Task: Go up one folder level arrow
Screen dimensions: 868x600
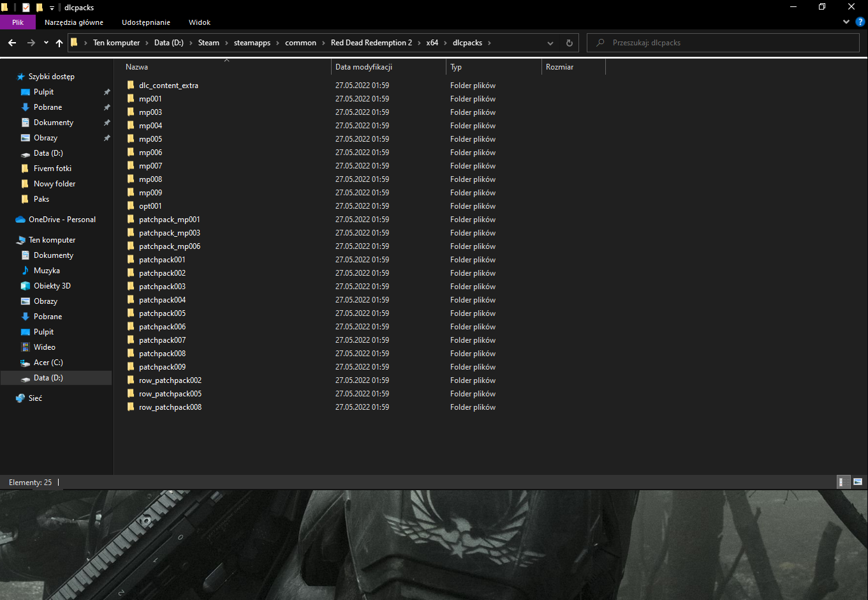Action: pos(59,43)
